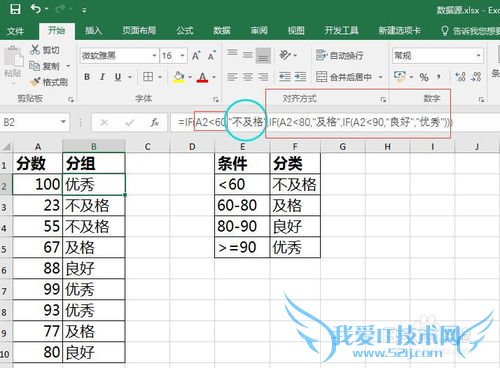This screenshot has width=500, height=368.
Task: Click the decrease indent icon
Action: coord(285,77)
